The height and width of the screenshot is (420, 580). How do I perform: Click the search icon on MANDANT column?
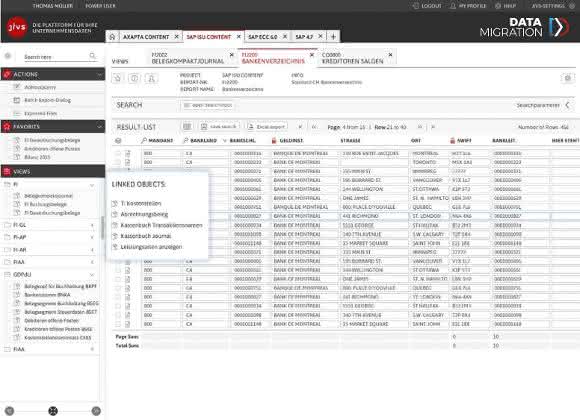click(144, 141)
